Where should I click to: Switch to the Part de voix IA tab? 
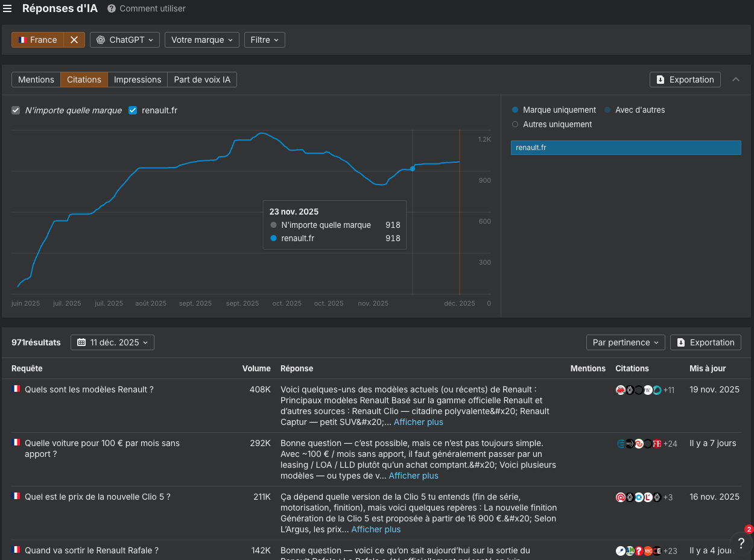coord(202,80)
